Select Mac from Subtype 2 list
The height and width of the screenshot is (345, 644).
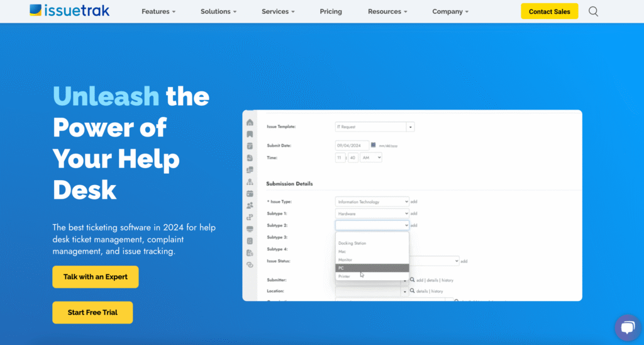coord(372,252)
